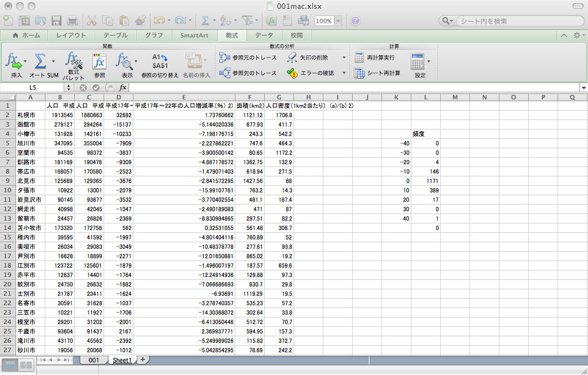Click the filter funnel icon
The height and width of the screenshot is (375, 588).
coord(247,20)
